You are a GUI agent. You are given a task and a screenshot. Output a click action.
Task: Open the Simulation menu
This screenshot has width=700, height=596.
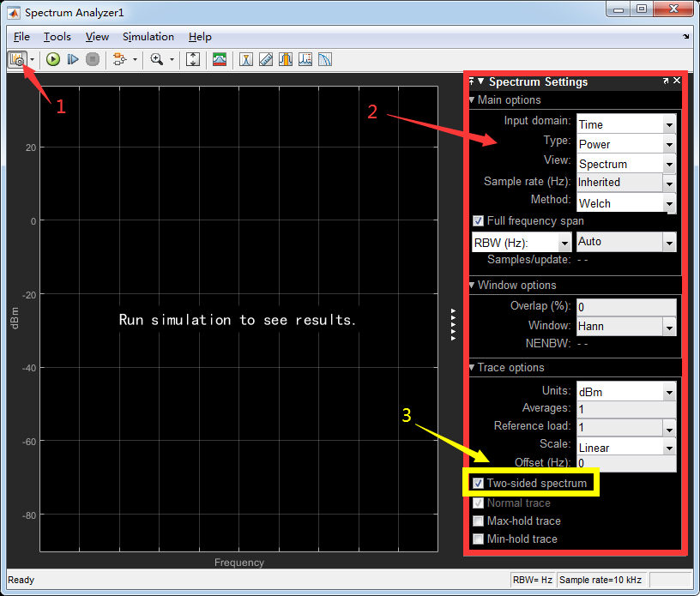[148, 37]
